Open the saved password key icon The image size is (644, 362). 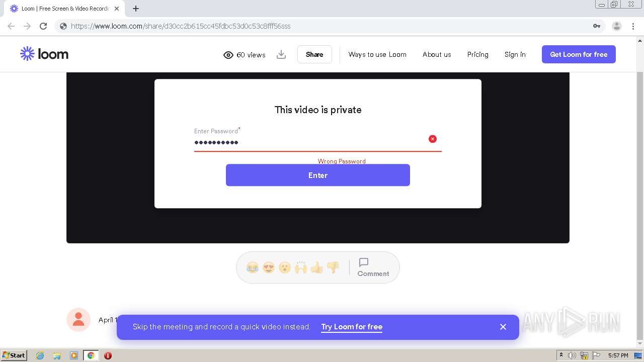pyautogui.click(x=597, y=26)
